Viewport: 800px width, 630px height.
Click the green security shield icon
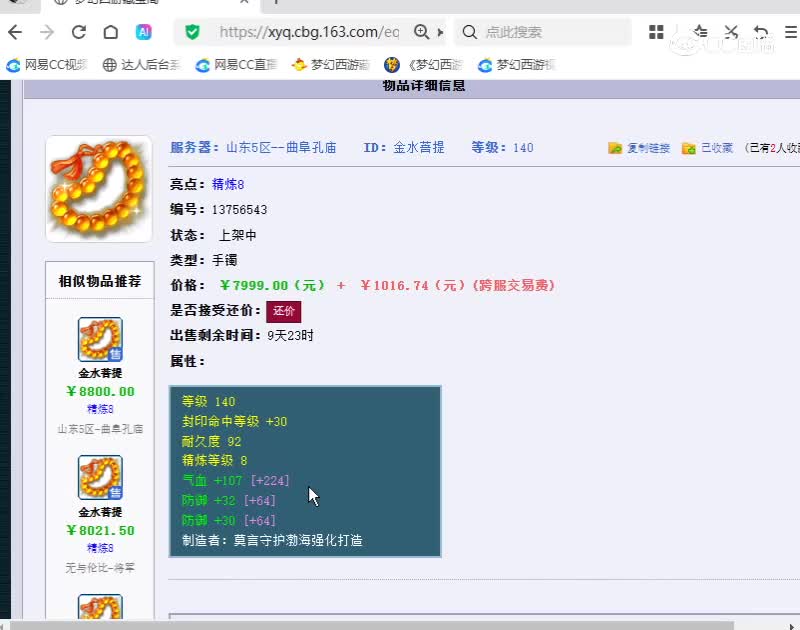(192, 32)
